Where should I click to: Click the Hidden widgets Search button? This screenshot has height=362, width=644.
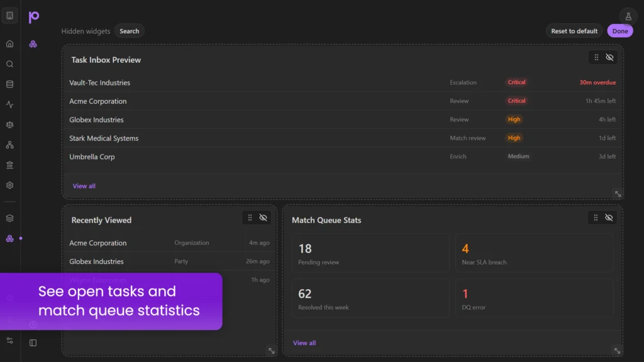click(x=130, y=31)
